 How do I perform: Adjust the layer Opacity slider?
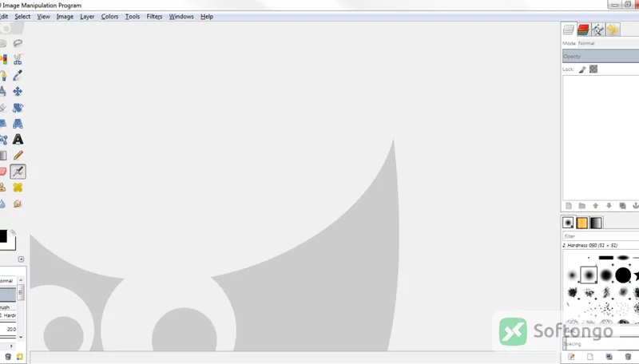coord(601,56)
